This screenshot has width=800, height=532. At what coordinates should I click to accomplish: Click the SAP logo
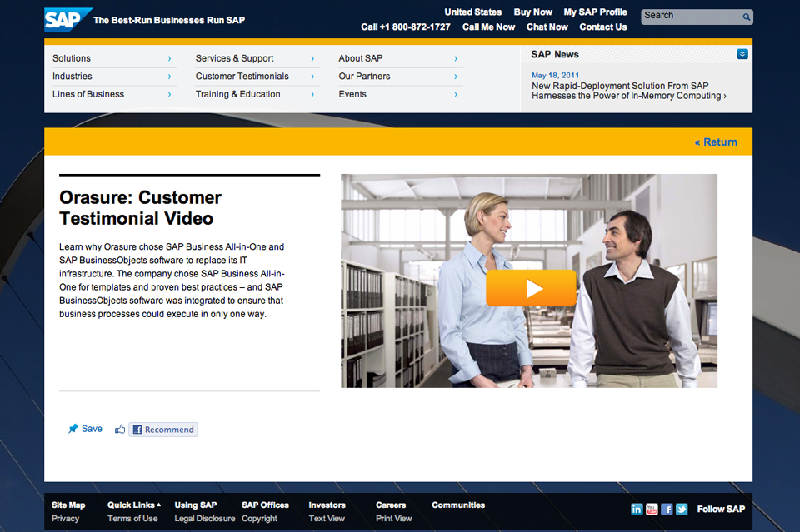(67, 20)
